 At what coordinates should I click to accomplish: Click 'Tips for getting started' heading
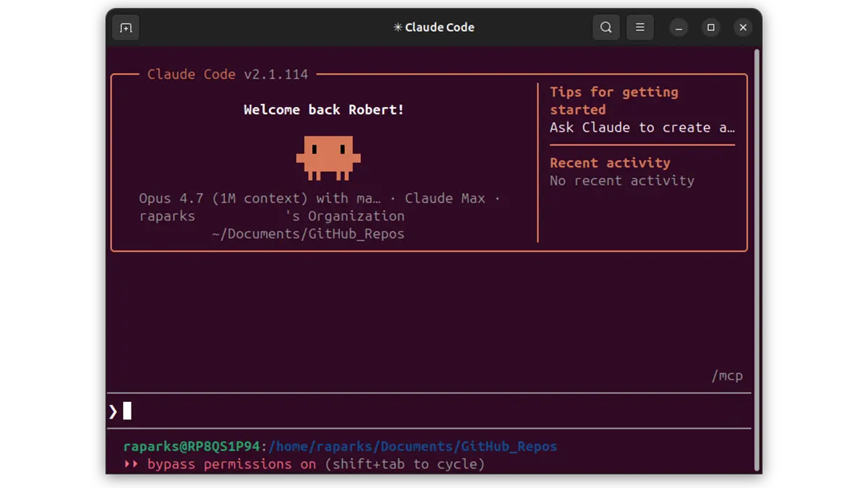click(x=614, y=100)
